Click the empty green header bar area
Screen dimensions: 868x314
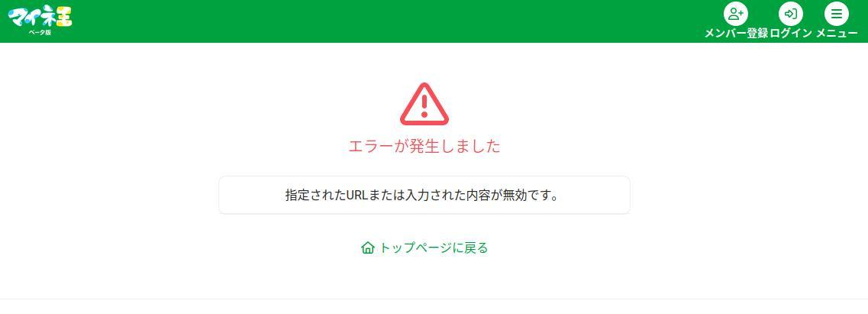click(388, 21)
